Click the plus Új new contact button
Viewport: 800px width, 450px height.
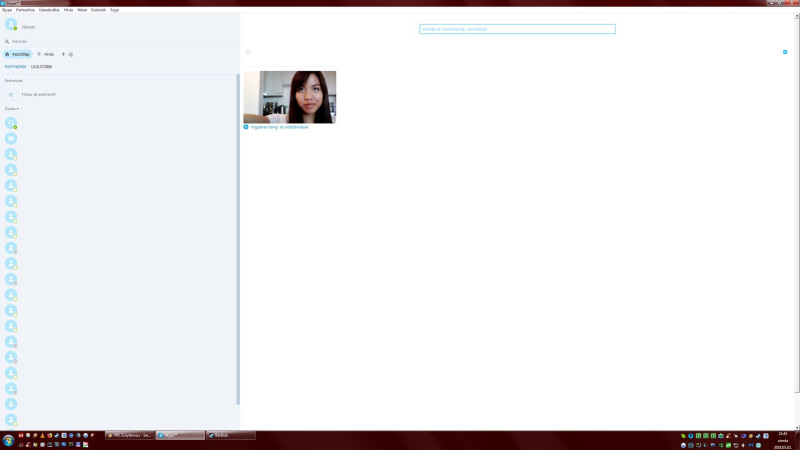tap(67, 54)
